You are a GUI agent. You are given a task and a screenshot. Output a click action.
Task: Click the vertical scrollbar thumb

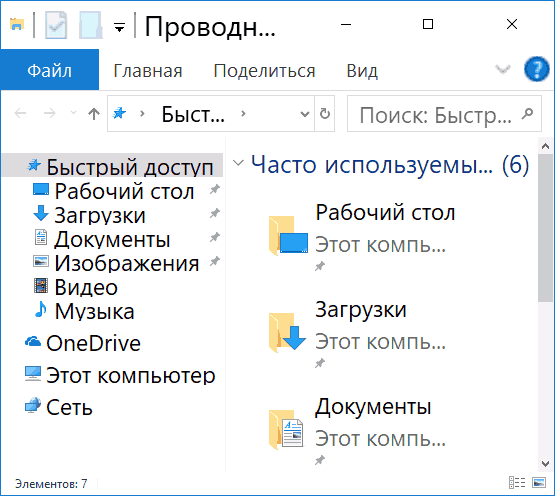click(545, 228)
